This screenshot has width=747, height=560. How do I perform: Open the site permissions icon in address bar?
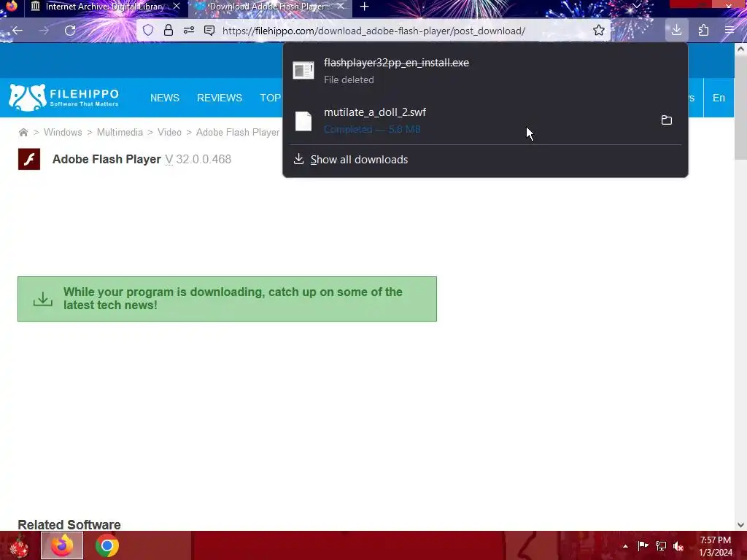click(189, 31)
